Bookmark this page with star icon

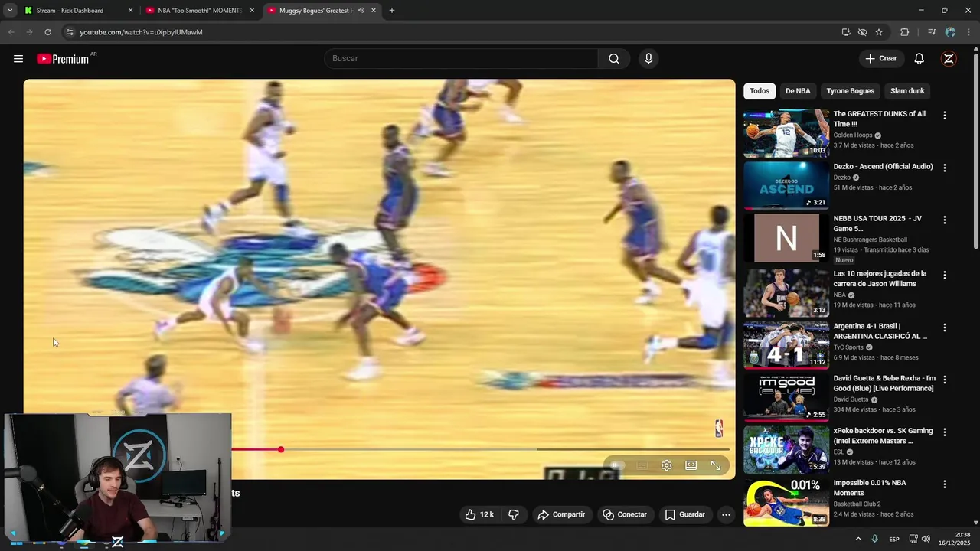(x=879, y=32)
